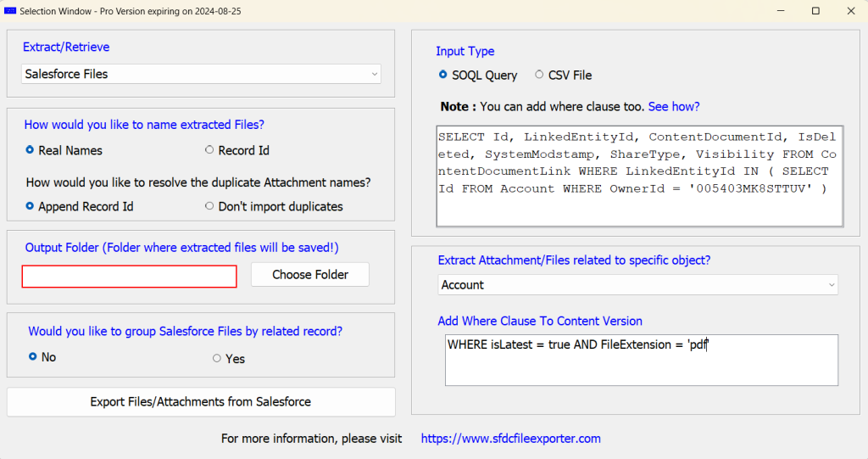Expand the Account object dropdown
Viewport: 868px width, 459px height.
click(637, 285)
